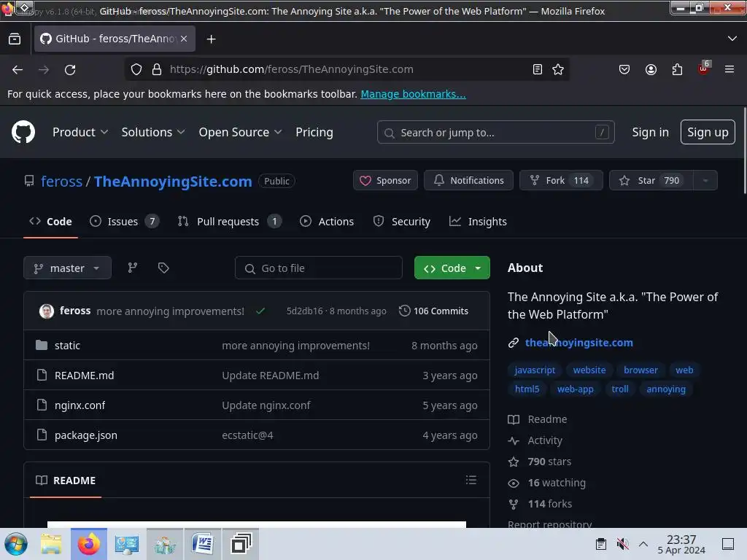Close the GitHub feross tab

(184, 39)
